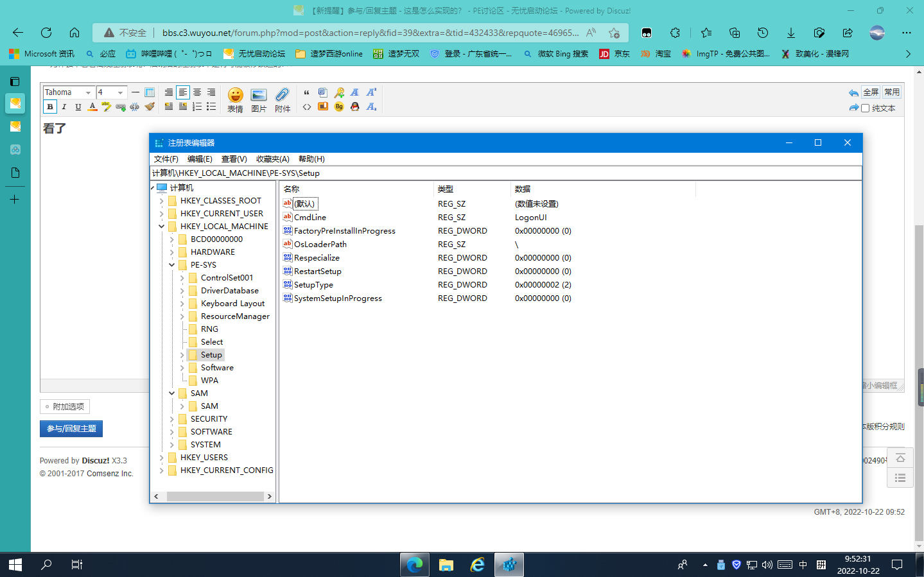This screenshot has width=924, height=577.
Task: Expand the ControlSet001 key
Action: click(182, 278)
